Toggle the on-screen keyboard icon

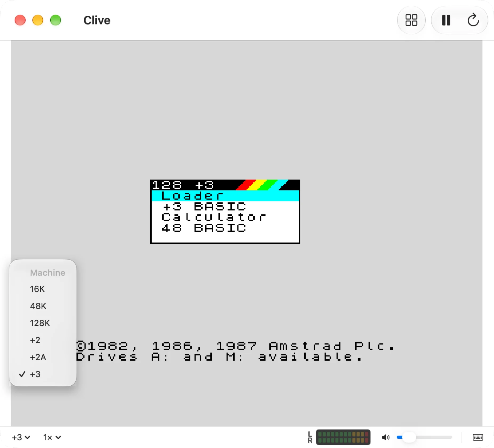coord(478,437)
